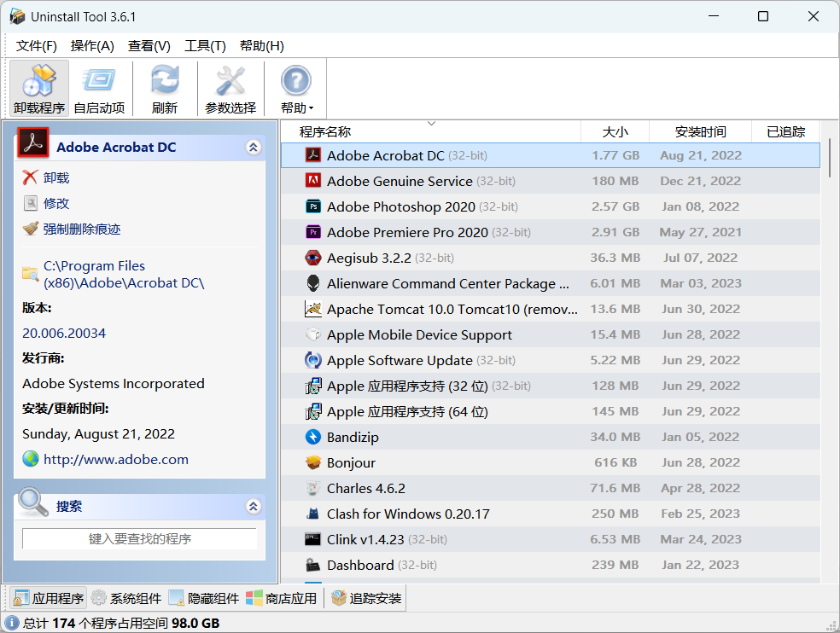Click the Alienware Command Center alien icon
The height and width of the screenshot is (633, 840).
312,283
